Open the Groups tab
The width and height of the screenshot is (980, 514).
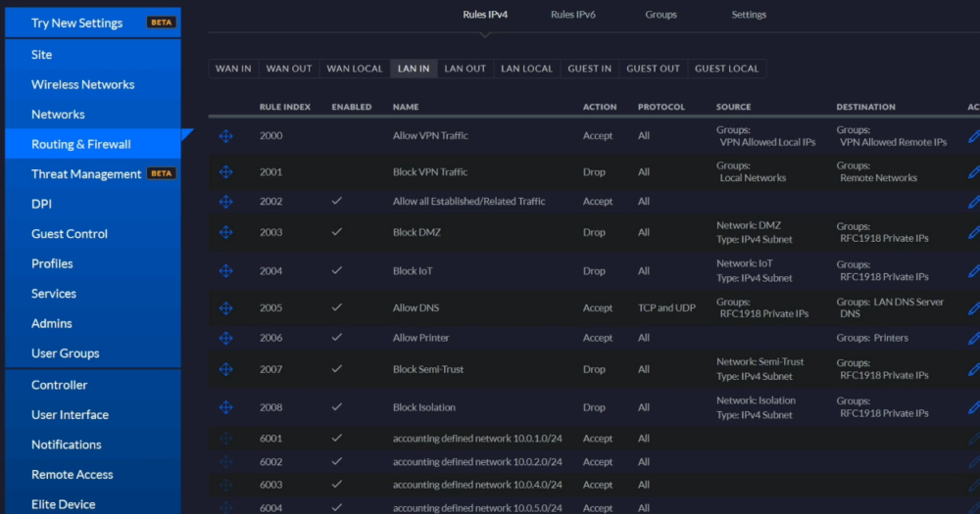click(x=661, y=15)
